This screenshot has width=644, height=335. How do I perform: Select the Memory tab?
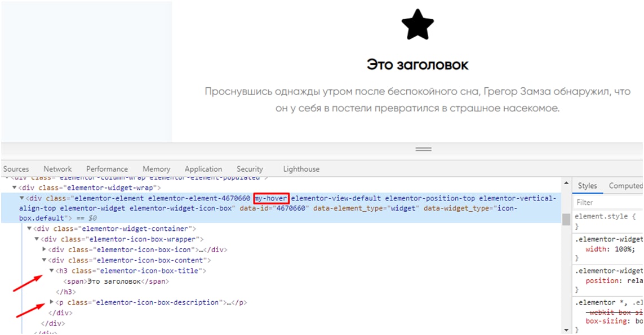[x=156, y=169]
